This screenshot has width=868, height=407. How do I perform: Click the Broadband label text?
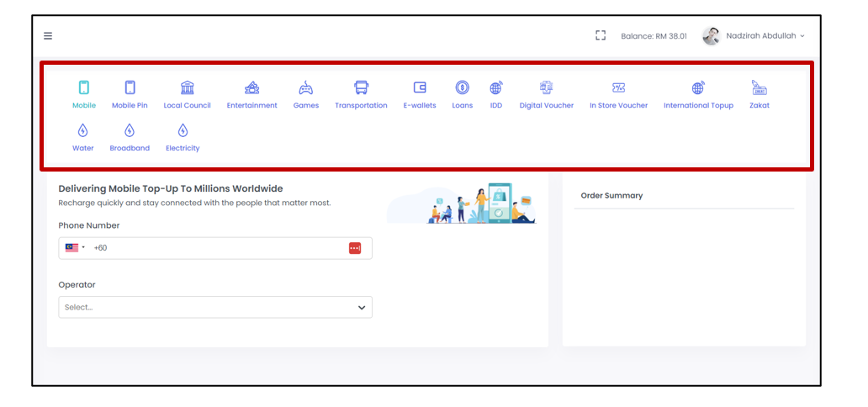[x=130, y=148]
